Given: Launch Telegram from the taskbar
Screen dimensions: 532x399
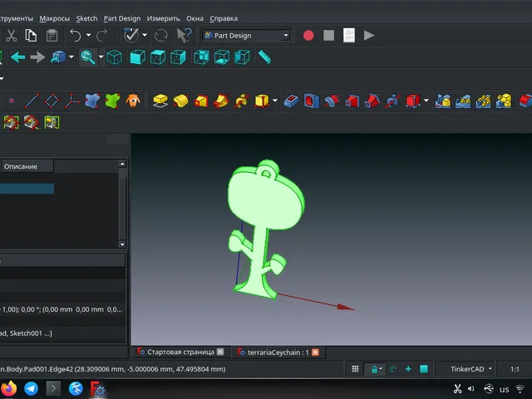Looking at the screenshot, I should [31, 388].
